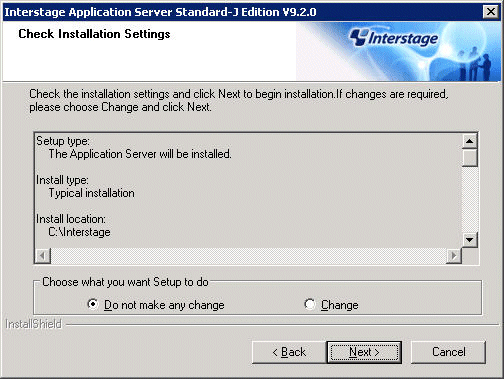The height and width of the screenshot is (379, 504).
Task: Cancel the installation
Action: click(x=448, y=352)
